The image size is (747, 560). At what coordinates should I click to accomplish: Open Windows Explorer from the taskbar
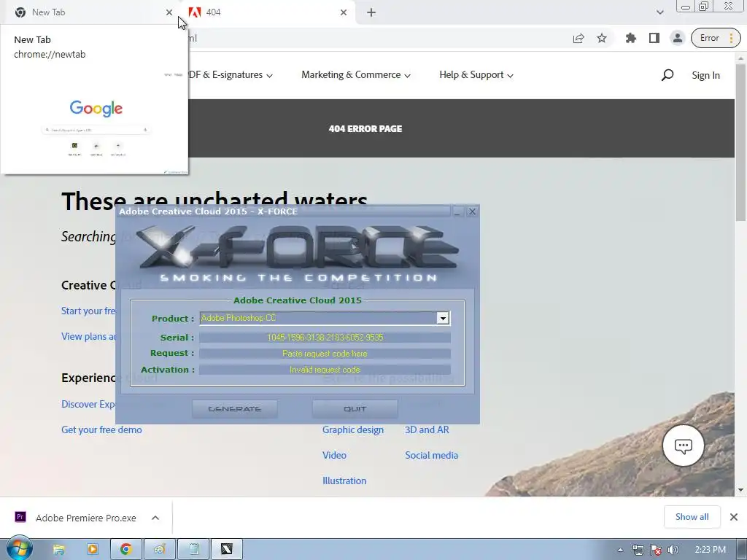pos(58,550)
